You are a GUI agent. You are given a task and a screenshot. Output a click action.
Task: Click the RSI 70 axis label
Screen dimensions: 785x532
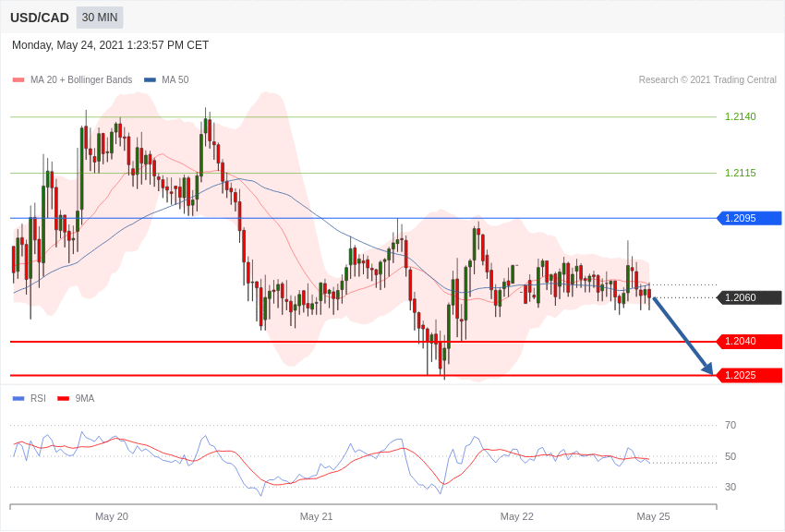(x=731, y=426)
